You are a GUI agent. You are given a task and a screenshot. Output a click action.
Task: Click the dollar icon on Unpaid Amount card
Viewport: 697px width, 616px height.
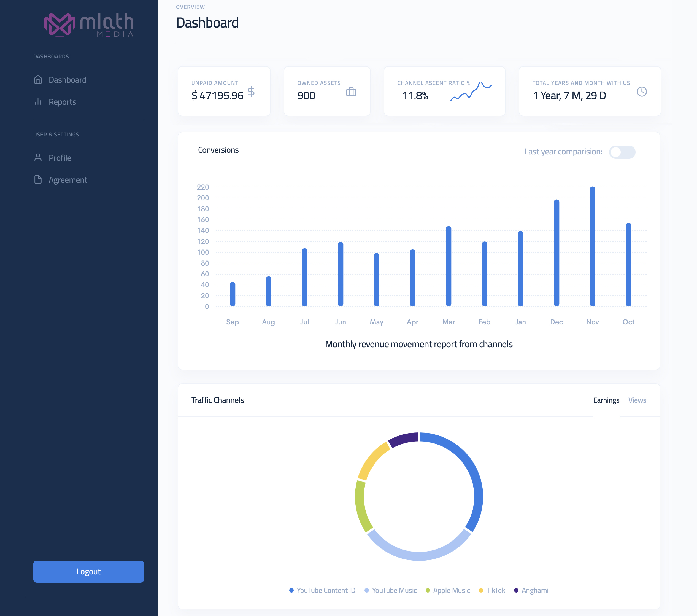(x=251, y=92)
